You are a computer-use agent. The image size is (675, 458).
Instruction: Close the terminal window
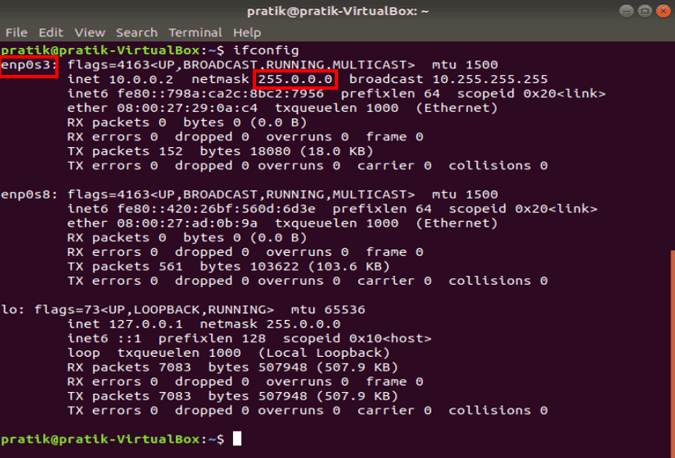663,11
